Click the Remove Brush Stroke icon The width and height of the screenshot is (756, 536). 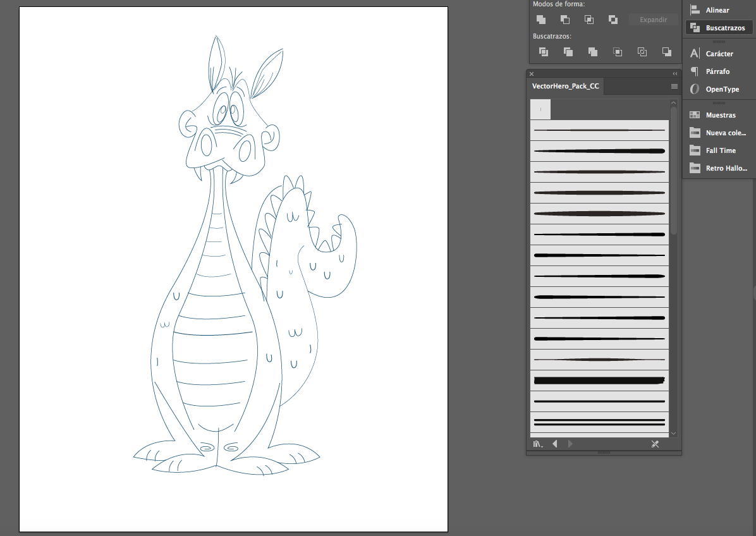pos(655,444)
